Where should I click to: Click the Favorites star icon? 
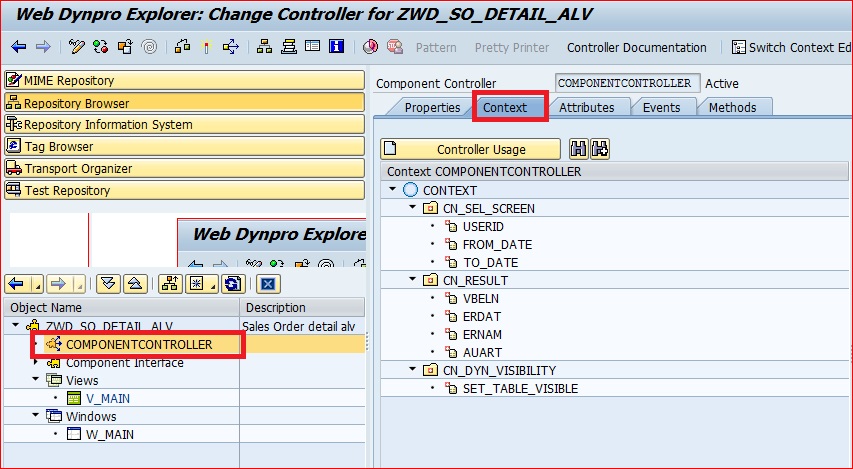click(x=196, y=283)
